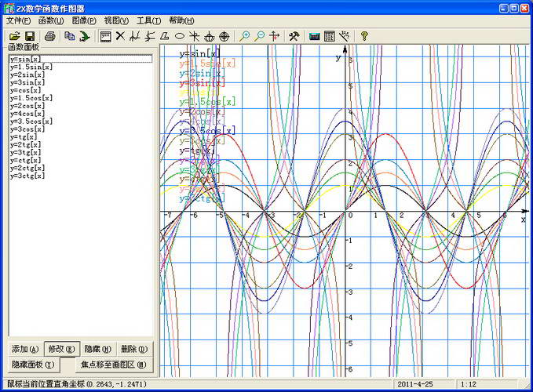Click the Save floppy disk icon

[x=31, y=36]
